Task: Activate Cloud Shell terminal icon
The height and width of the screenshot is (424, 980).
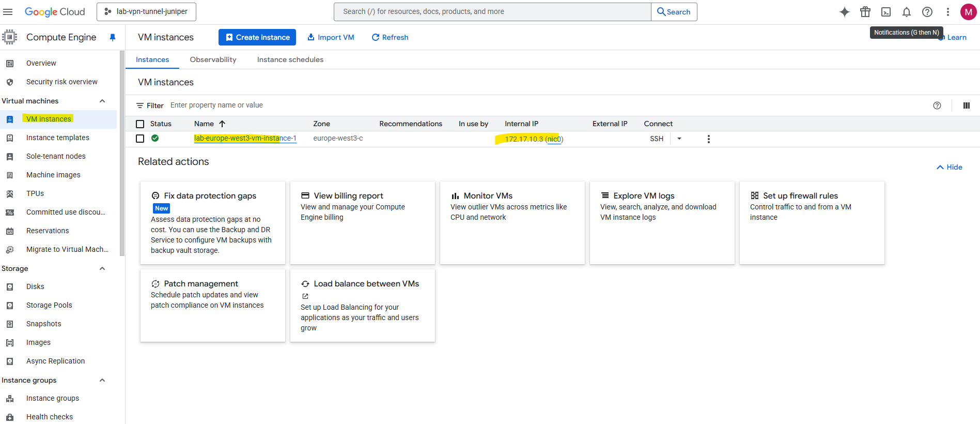Action: (x=886, y=12)
